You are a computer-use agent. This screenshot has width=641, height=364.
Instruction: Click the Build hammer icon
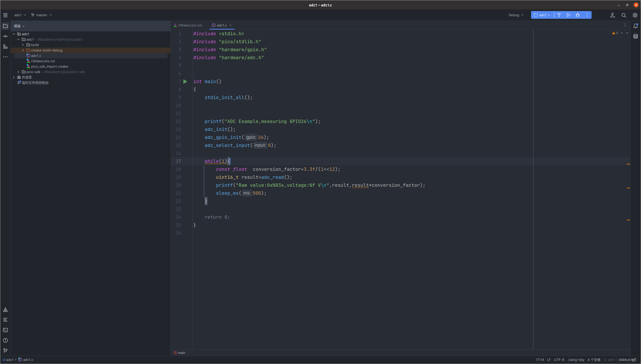coord(559,15)
